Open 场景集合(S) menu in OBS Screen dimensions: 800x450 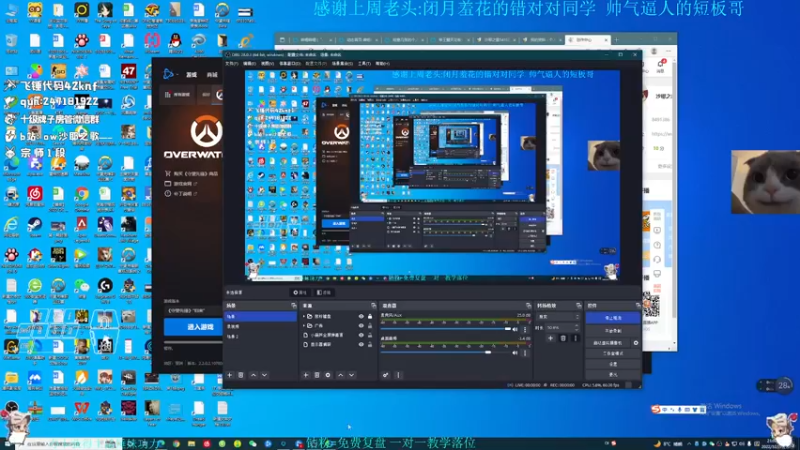(342, 64)
